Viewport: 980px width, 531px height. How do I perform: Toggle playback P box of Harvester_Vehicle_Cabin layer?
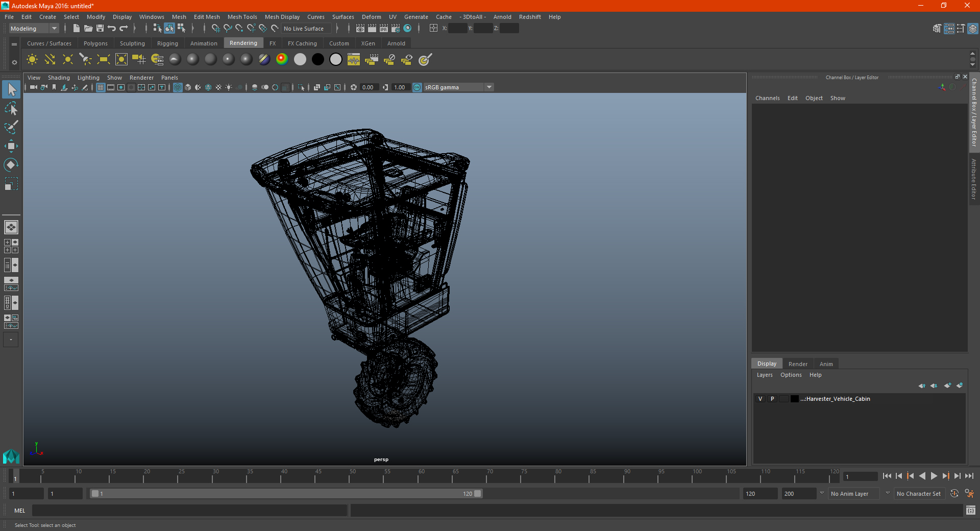click(772, 399)
